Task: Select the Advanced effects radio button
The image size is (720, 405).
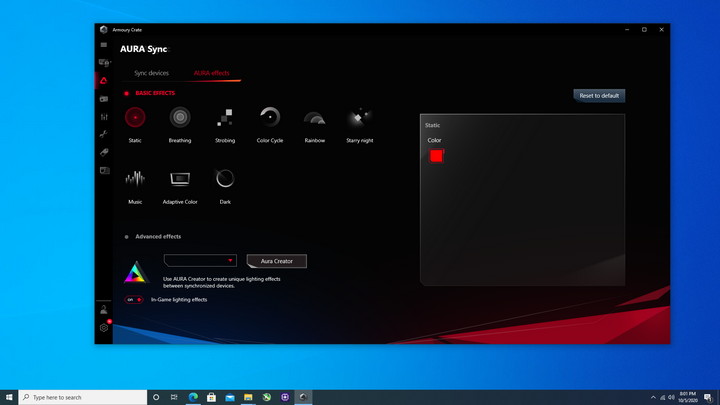Action: (x=126, y=237)
